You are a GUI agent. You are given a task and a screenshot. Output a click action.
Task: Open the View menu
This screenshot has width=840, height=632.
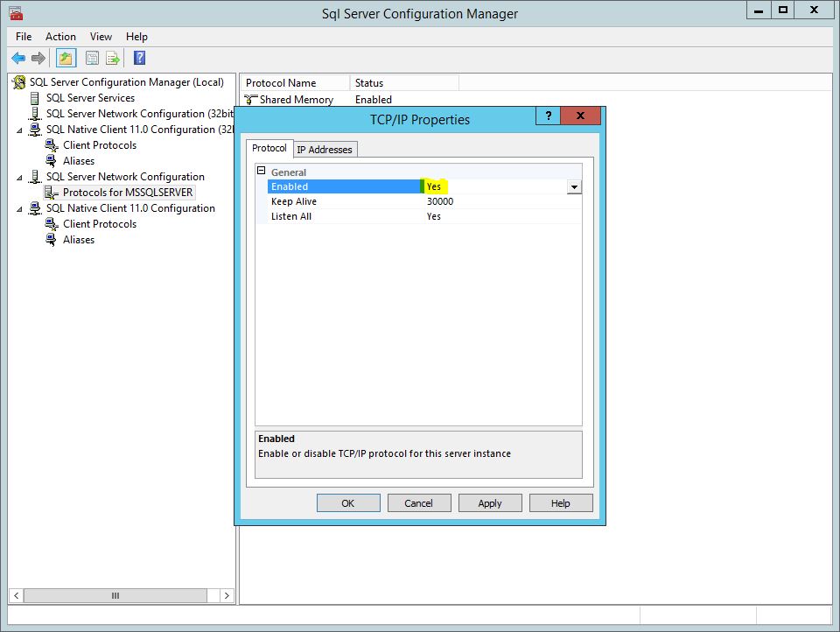coord(101,37)
